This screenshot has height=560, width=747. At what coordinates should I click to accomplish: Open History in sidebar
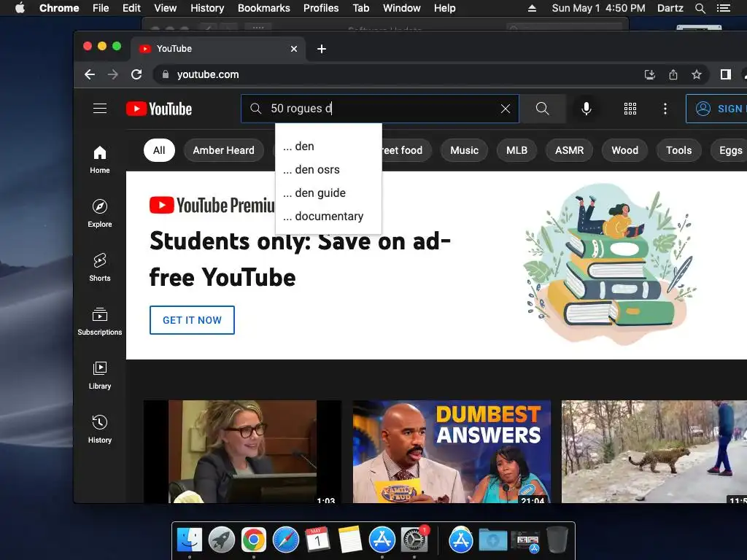[x=99, y=429]
